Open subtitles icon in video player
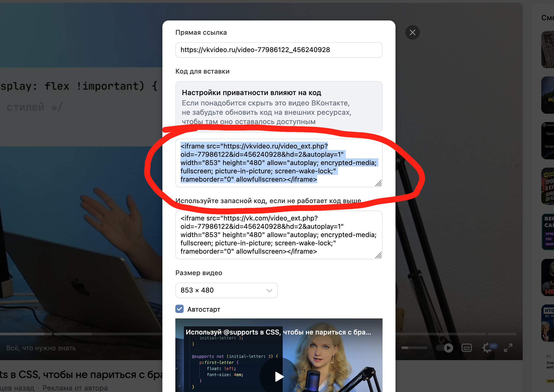The image size is (554, 392). coord(466,348)
